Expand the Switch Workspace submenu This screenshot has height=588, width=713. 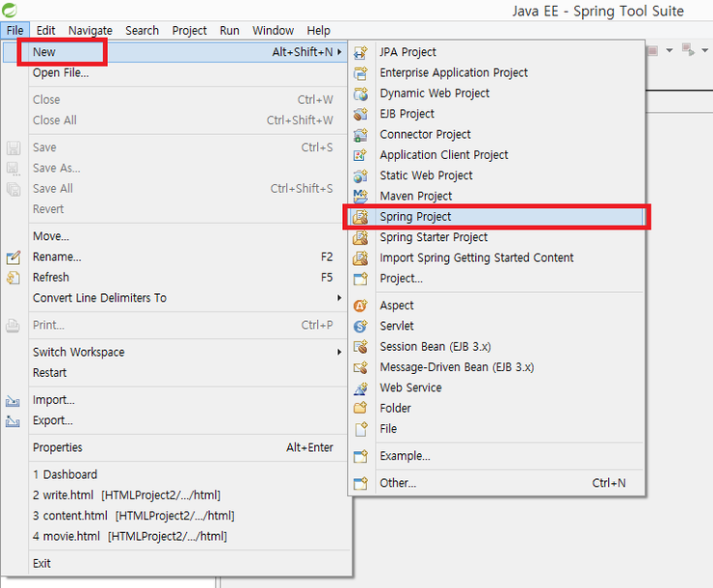[339, 352]
